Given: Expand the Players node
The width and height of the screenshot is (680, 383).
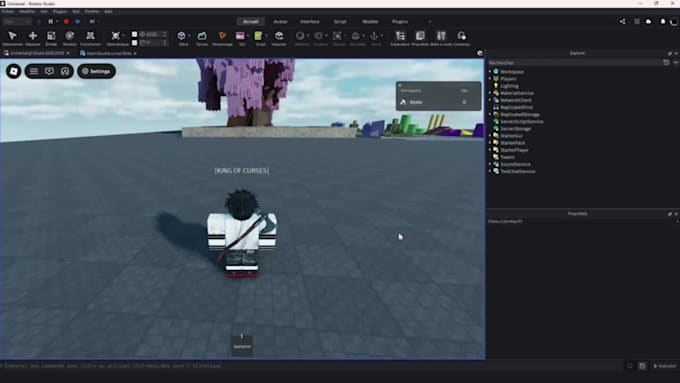Looking at the screenshot, I should 490,79.
